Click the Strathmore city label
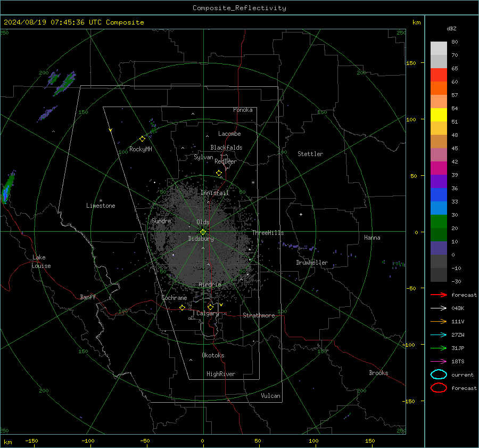This screenshot has height=448, width=479. [259, 315]
